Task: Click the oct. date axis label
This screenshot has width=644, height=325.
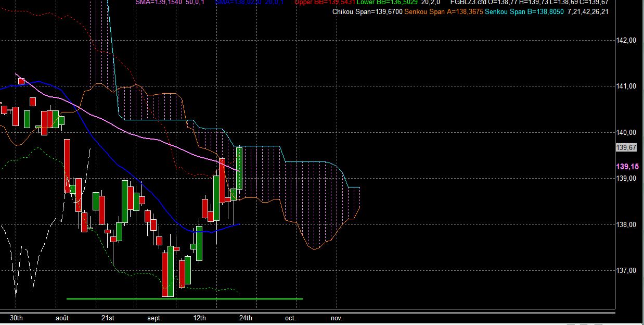Action: pos(290,318)
